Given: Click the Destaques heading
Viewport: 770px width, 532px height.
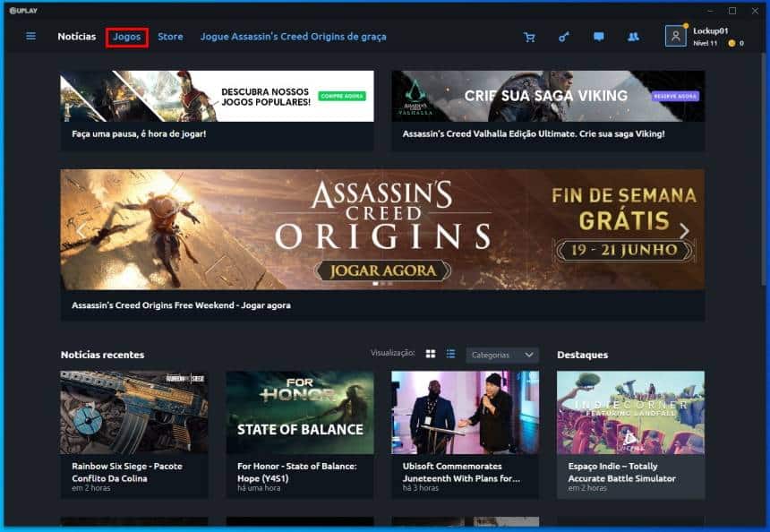Looking at the screenshot, I should tap(582, 355).
